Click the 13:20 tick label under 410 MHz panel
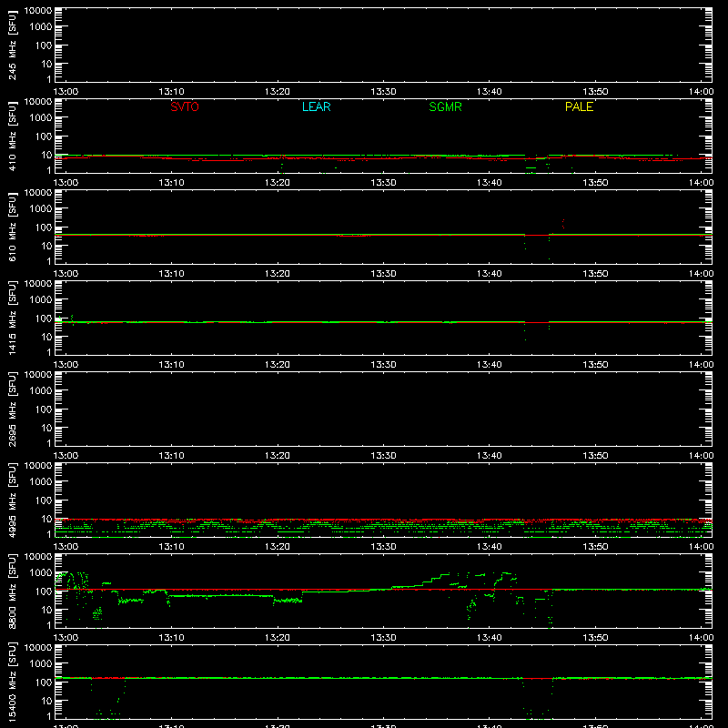The image size is (728, 728). (x=278, y=183)
